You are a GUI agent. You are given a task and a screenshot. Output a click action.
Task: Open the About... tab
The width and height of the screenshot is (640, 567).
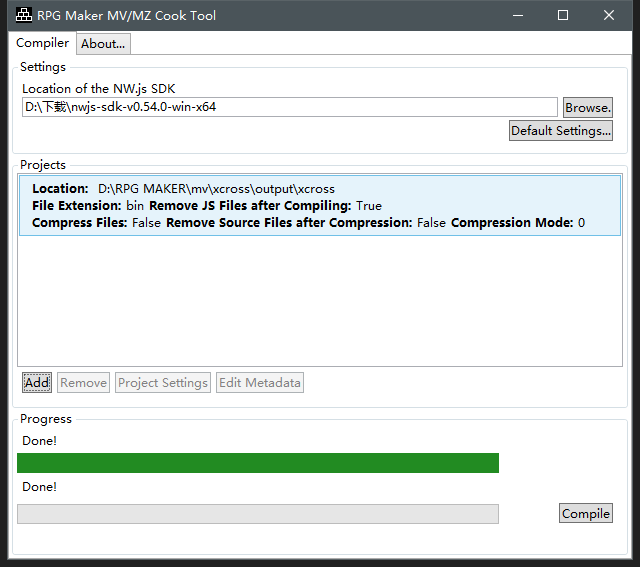click(x=103, y=44)
